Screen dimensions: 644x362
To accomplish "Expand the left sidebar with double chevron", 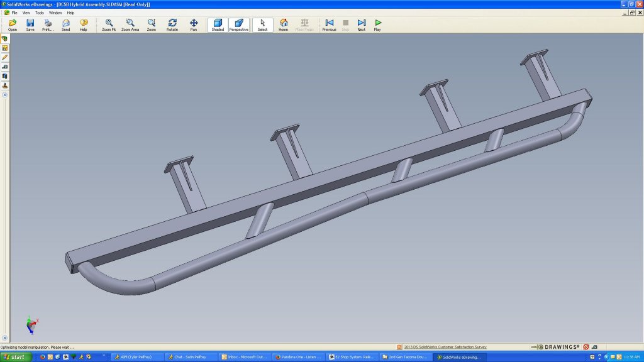I will pos(5,95).
